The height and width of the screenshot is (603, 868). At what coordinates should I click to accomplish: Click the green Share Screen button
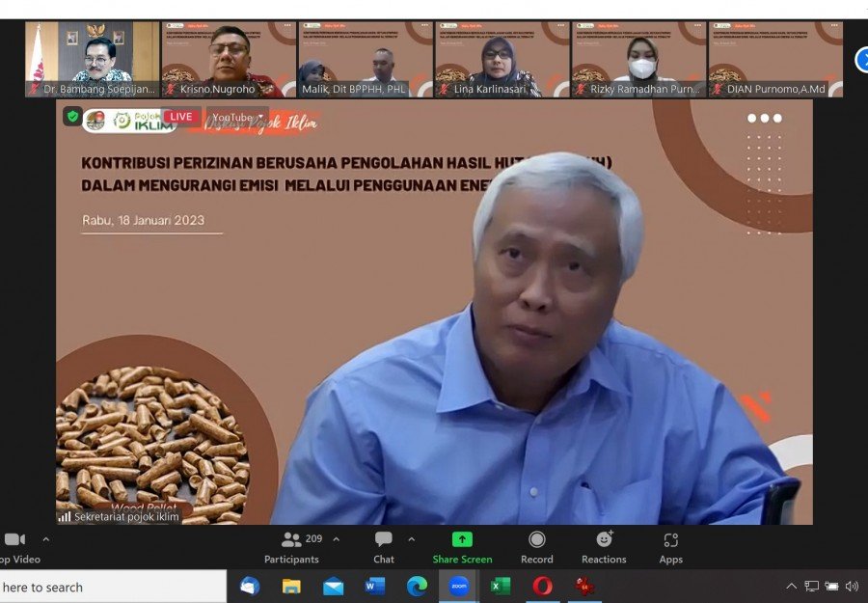point(462,548)
